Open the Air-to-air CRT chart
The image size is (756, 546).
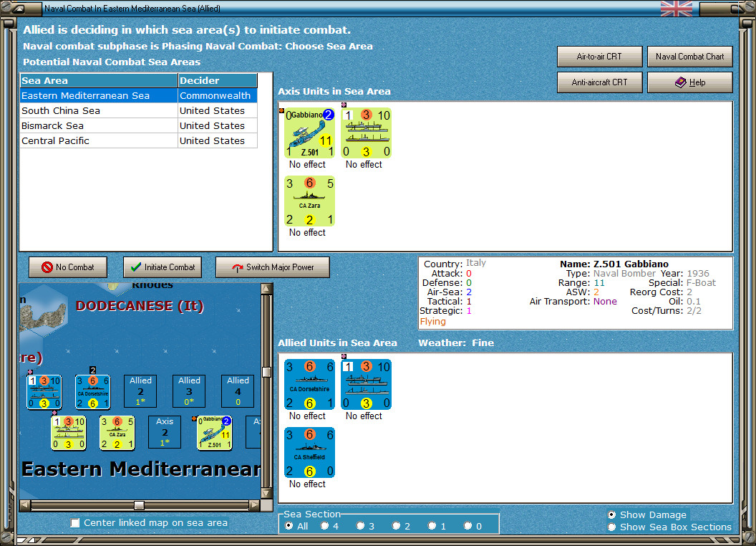coord(599,57)
